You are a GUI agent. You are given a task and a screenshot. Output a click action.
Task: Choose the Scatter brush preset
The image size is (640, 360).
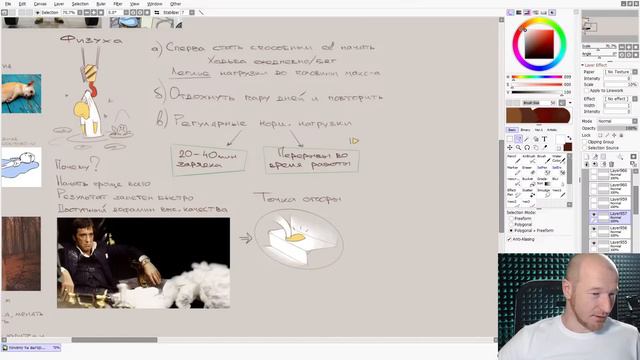(529, 194)
